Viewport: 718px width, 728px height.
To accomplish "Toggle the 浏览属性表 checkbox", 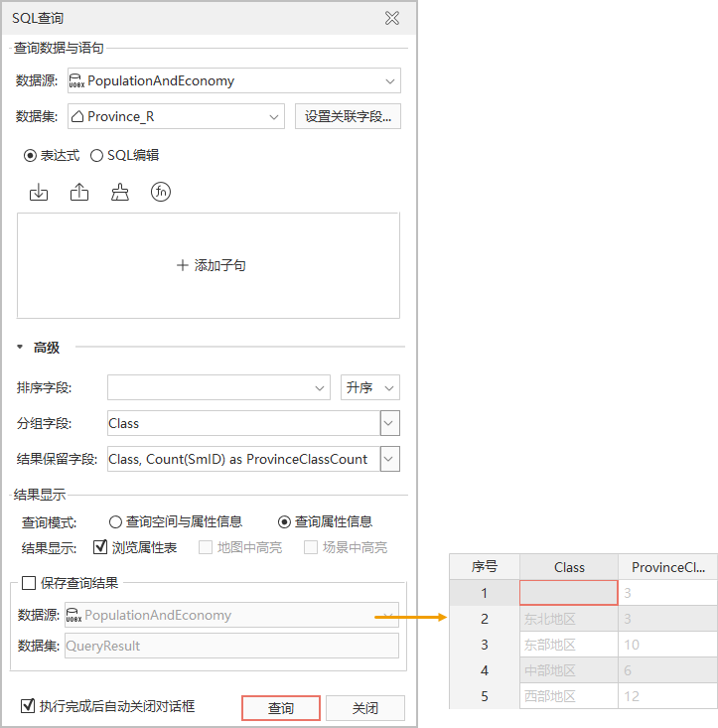I will (x=99, y=547).
